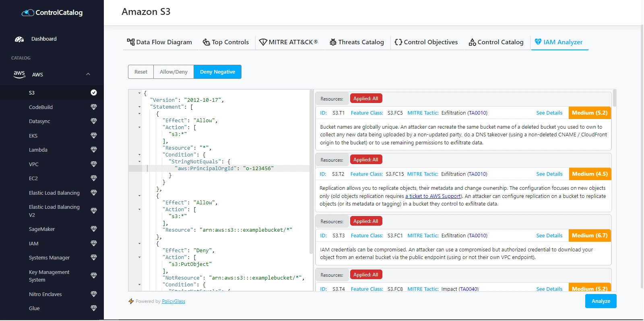Click the lightning bolt icon near Powered by
Screen dimensions: 644x321
coord(131,301)
